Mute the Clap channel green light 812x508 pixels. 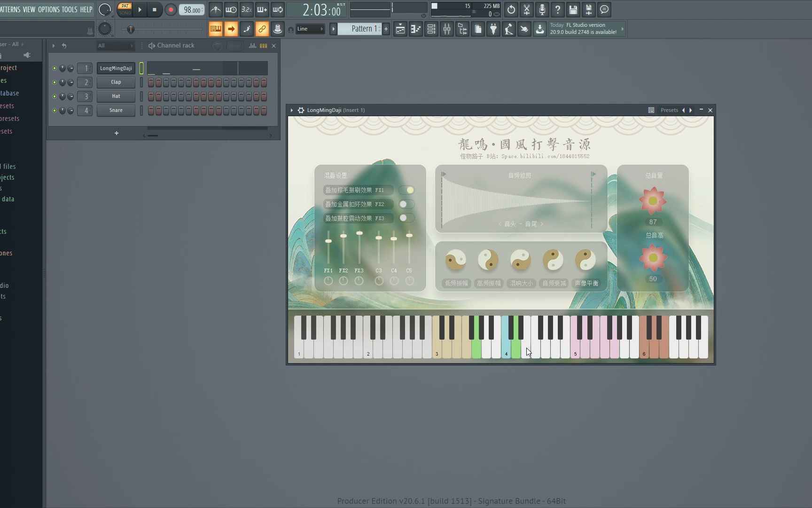tap(55, 82)
